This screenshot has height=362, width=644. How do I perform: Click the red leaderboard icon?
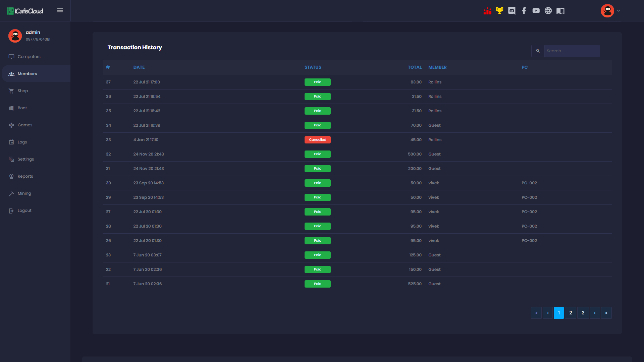(487, 11)
